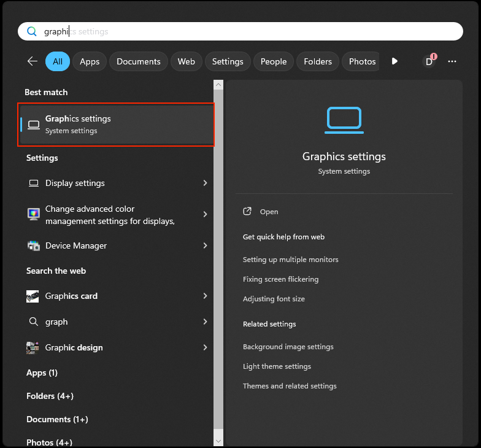Viewport: 481px width, 448px height.
Task: Expand the color management result chevron
Action: point(205,214)
